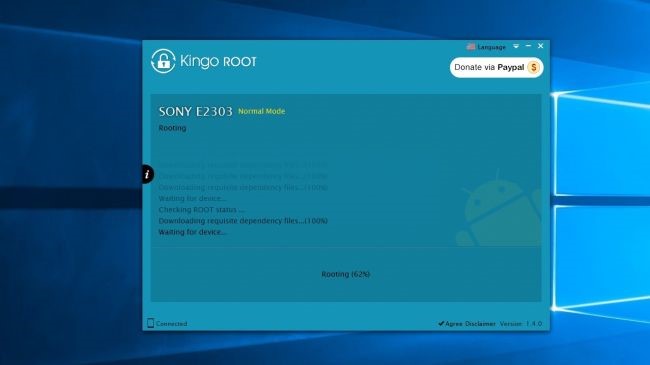
Task: Click the 'Connected' status text
Action: point(172,324)
